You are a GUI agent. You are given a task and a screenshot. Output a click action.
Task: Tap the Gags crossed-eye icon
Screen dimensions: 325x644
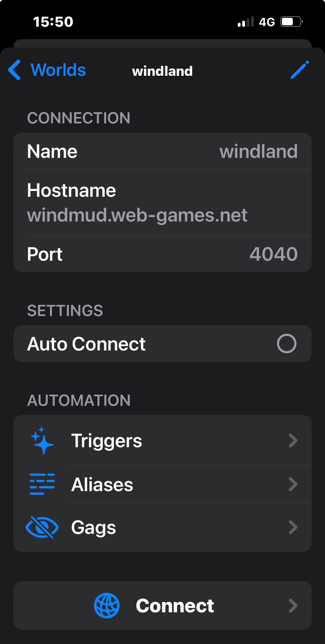click(x=42, y=527)
